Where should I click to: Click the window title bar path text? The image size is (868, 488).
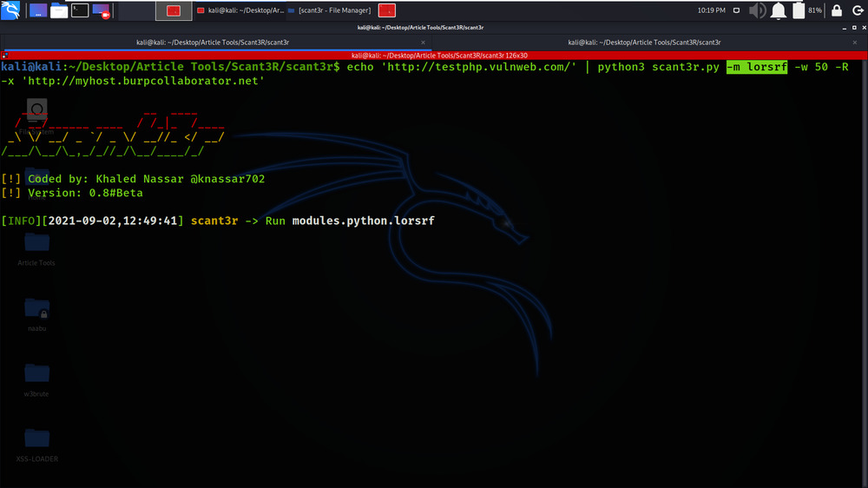[420, 27]
